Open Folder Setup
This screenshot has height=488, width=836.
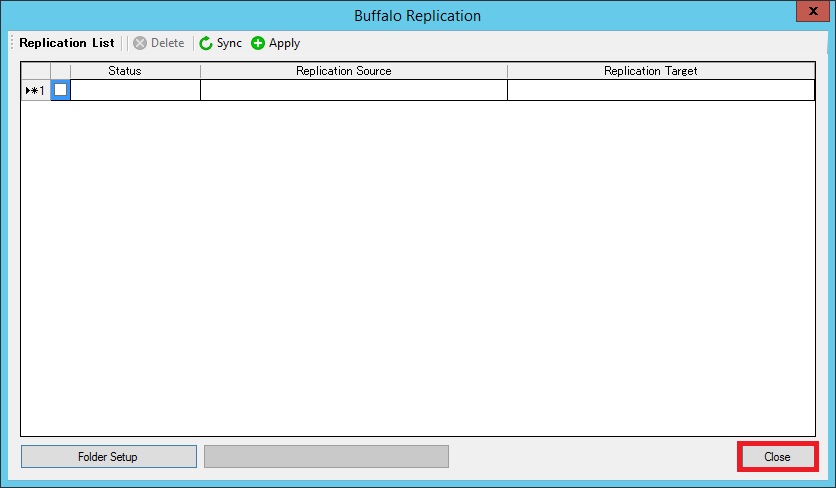point(108,457)
